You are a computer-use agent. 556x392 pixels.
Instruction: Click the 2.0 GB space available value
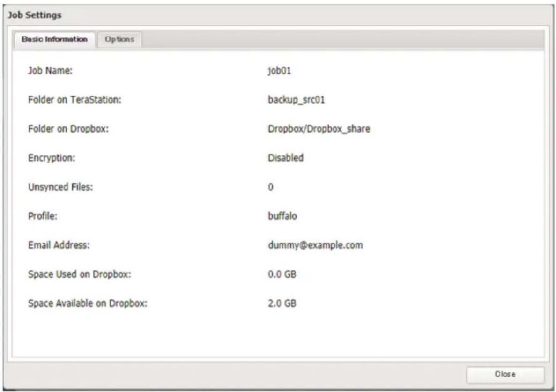(282, 303)
